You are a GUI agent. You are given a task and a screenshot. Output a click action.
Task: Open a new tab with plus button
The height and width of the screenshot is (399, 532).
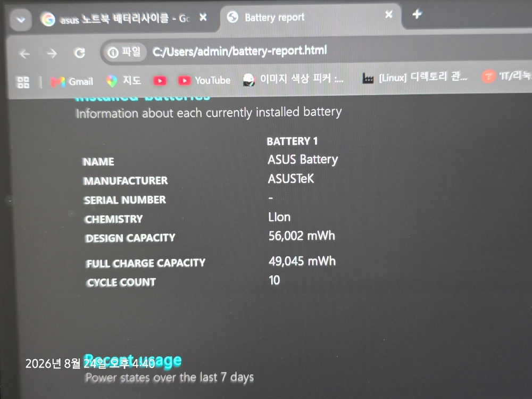click(x=417, y=14)
